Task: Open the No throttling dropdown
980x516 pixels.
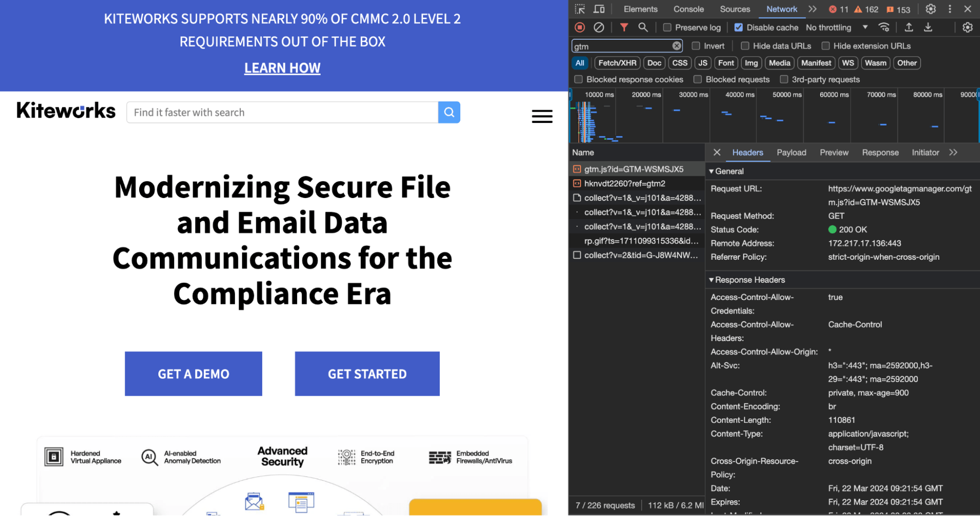Action: pyautogui.click(x=837, y=27)
